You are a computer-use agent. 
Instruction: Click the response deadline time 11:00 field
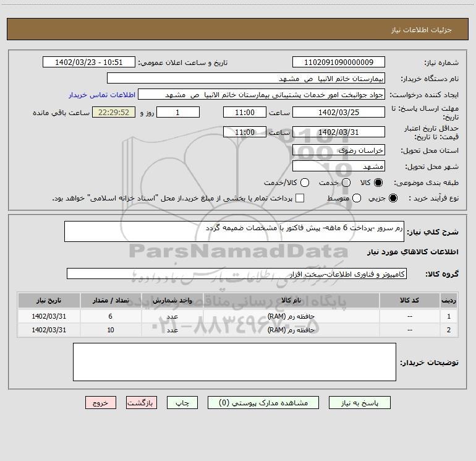point(245,112)
